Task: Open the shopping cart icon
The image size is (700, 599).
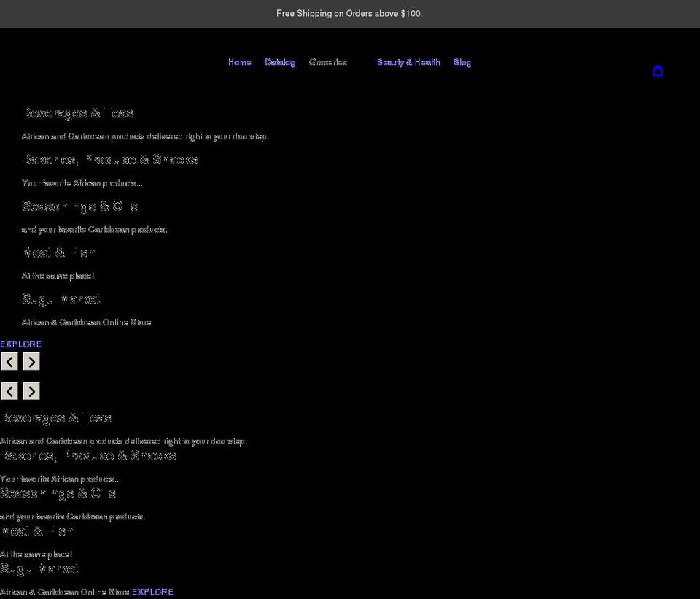Action: coord(658,71)
